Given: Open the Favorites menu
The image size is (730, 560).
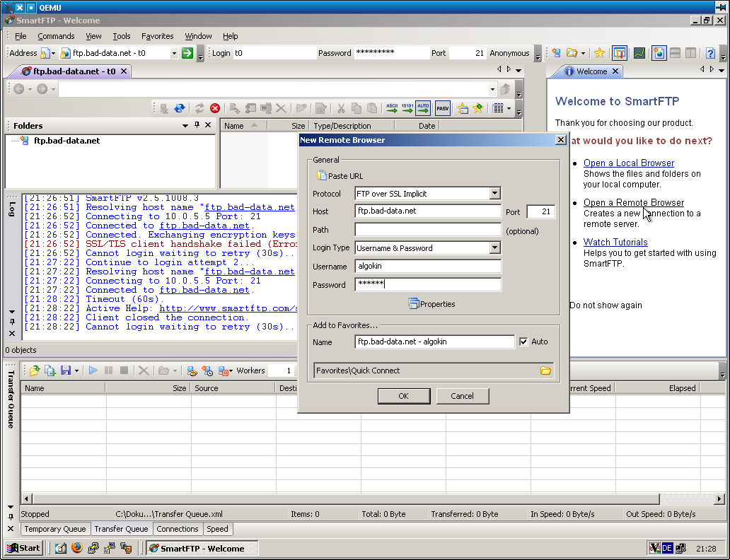Looking at the screenshot, I should click(x=157, y=36).
